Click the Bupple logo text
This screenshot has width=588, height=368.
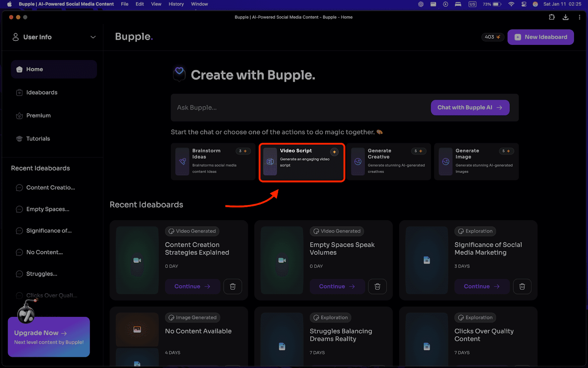(x=134, y=37)
